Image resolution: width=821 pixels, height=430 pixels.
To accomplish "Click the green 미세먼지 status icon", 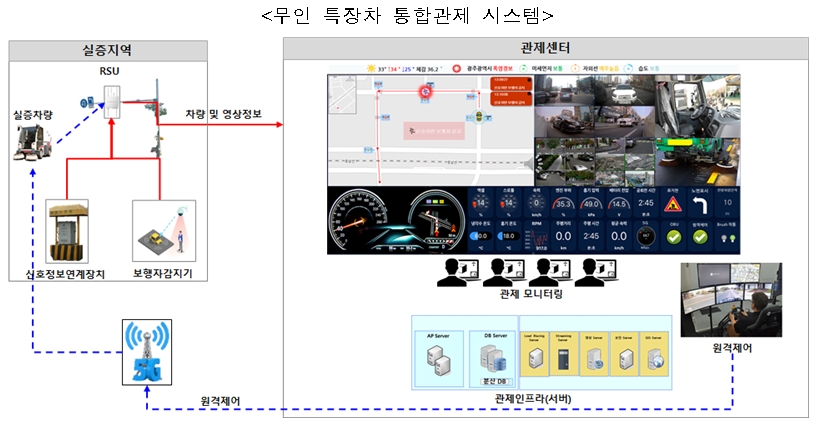I will (523, 69).
